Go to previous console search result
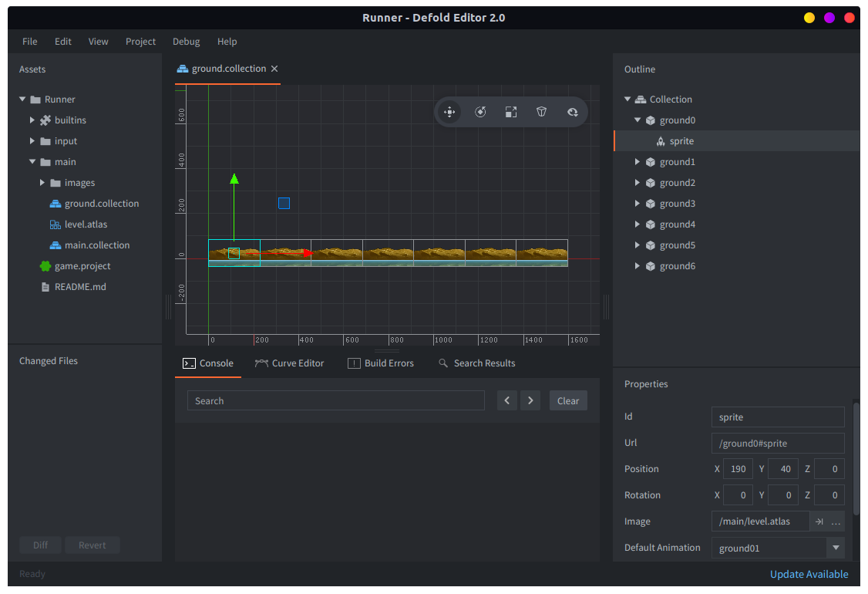This screenshot has height=594, width=868. point(506,400)
